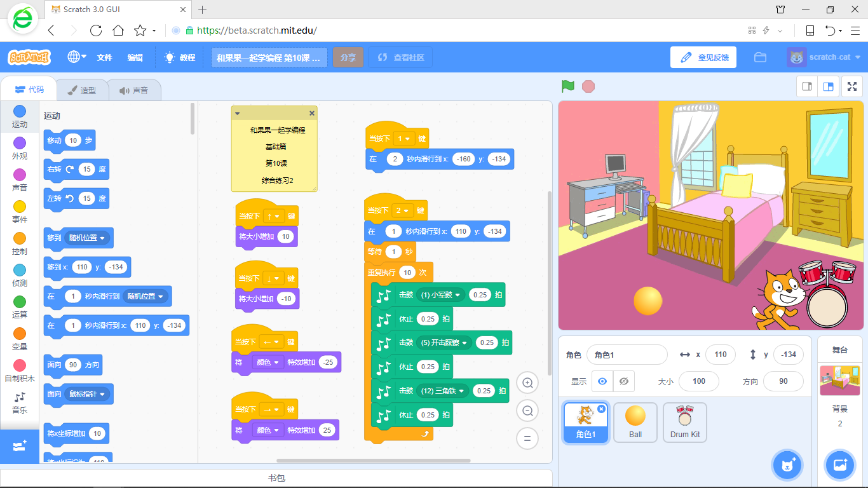Open the add extension button
Image resolution: width=868 pixels, height=488 pixels.
pyautogui.click(x=20, y=446)
